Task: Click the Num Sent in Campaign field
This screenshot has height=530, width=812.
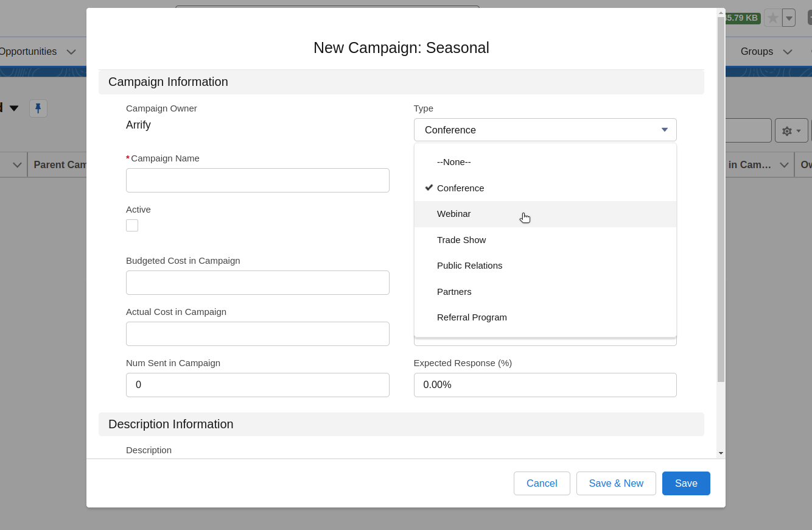Action: (x=257, y=385)
